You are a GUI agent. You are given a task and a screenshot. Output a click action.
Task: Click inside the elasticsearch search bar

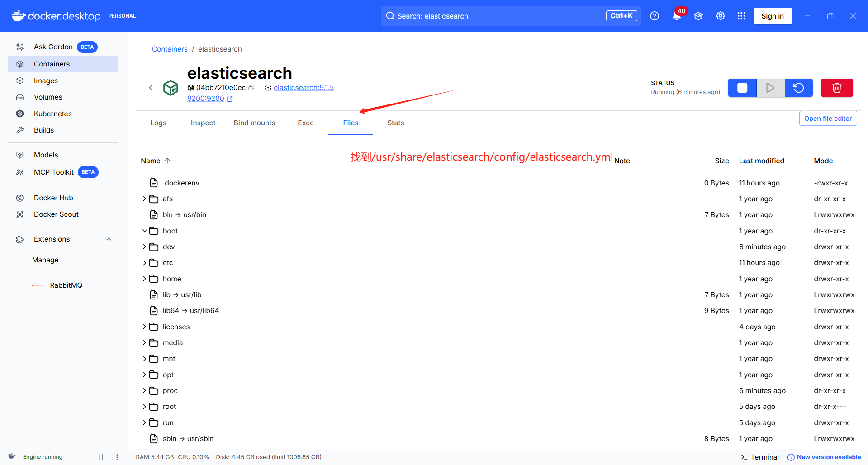coord(498,16)
